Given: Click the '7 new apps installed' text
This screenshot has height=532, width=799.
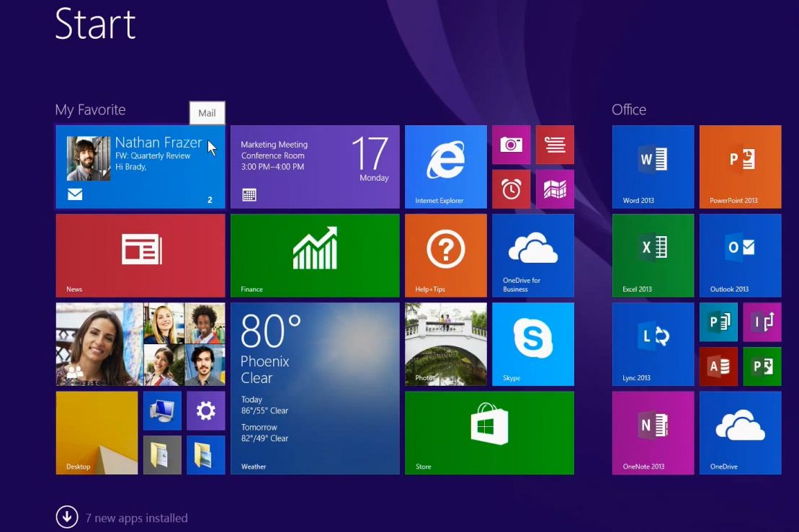Looking at the screenshot, I should [137, 518].
